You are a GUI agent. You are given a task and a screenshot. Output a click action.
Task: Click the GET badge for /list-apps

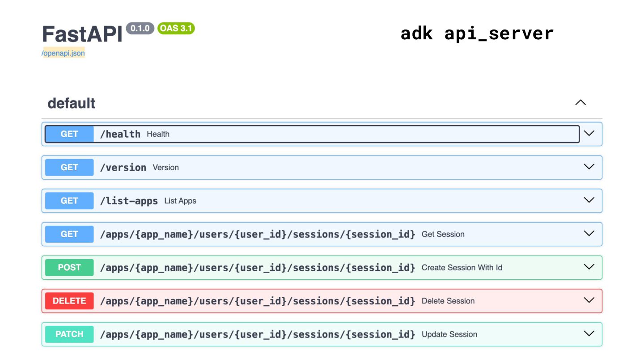pos(69,201)
